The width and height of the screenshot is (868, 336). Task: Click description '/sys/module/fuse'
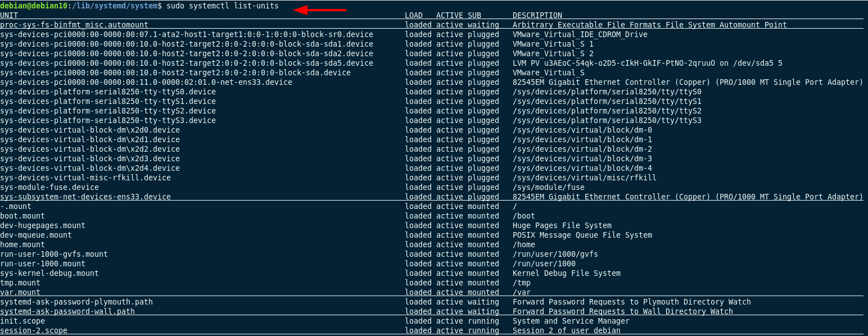tap(549, 187)
